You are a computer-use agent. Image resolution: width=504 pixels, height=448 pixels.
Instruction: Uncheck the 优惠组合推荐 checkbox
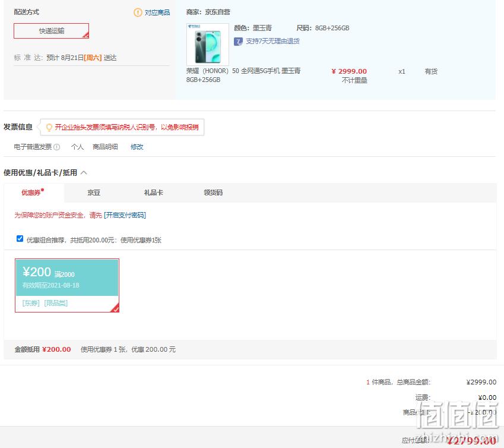(x=20, y=238)
